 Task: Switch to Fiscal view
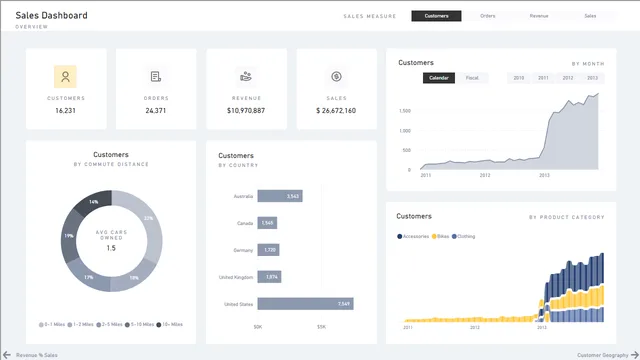tap(472, 78)
